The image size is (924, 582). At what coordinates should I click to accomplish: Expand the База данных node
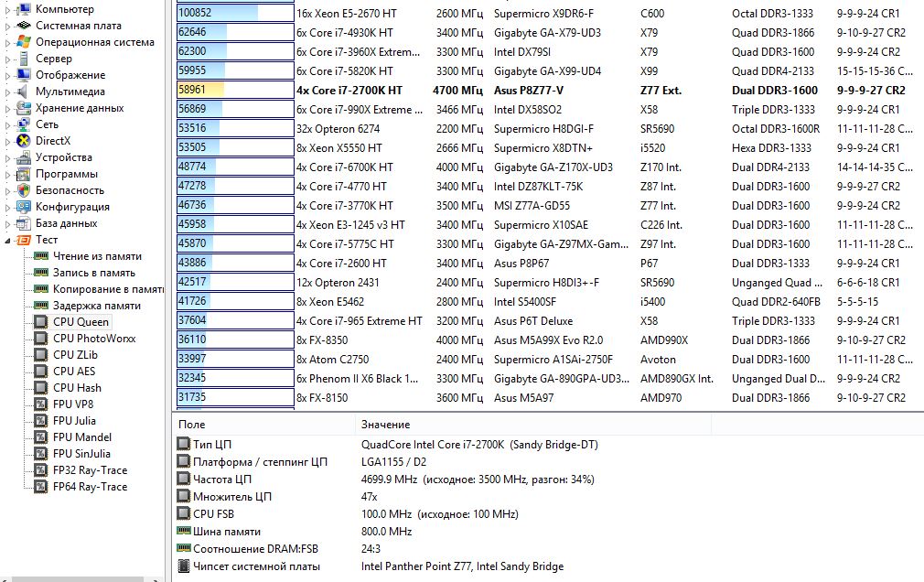tap(7, 224)
